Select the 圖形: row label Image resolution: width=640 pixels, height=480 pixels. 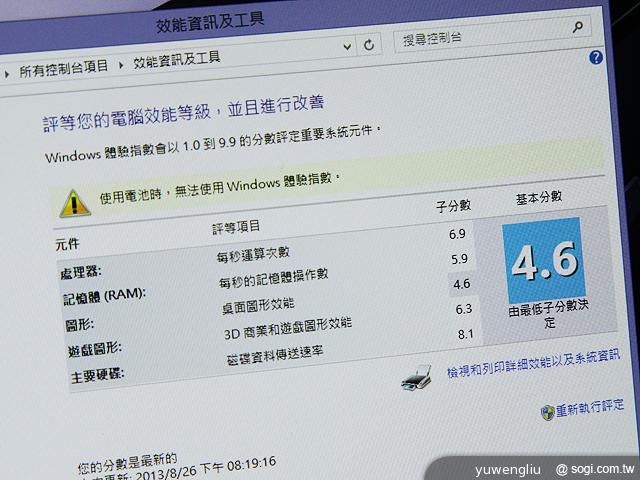(80, 325)
